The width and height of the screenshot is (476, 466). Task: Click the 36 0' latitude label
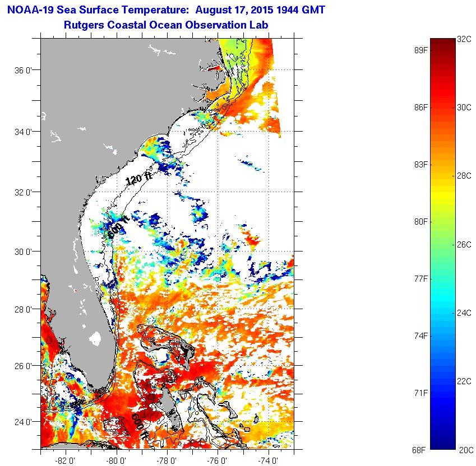coord(23,71)
